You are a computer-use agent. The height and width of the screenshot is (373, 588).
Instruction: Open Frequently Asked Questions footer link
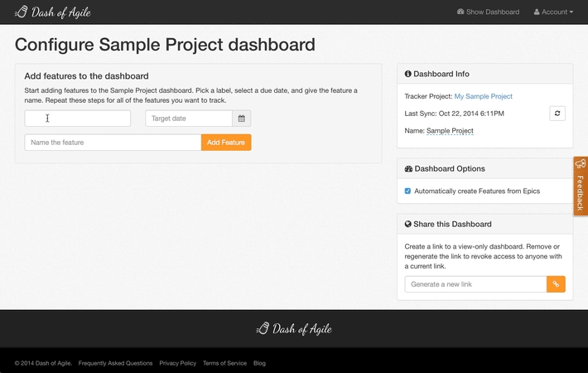pyautogui.click(x=115, y=363)
